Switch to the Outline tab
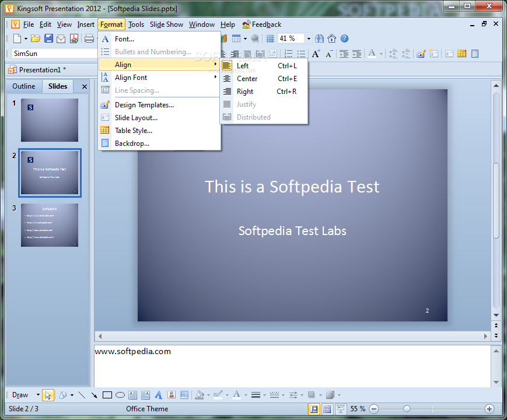Screen dimensions: 507x420 23,86
